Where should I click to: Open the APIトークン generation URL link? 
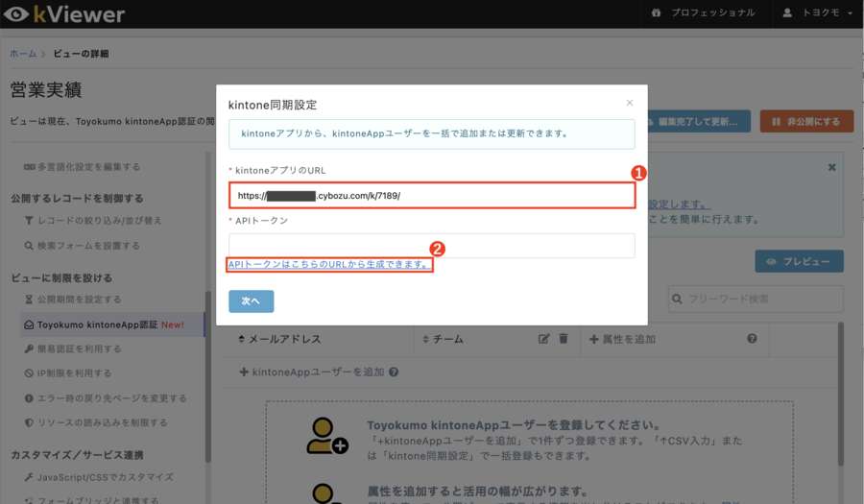[x=329, y=264]
